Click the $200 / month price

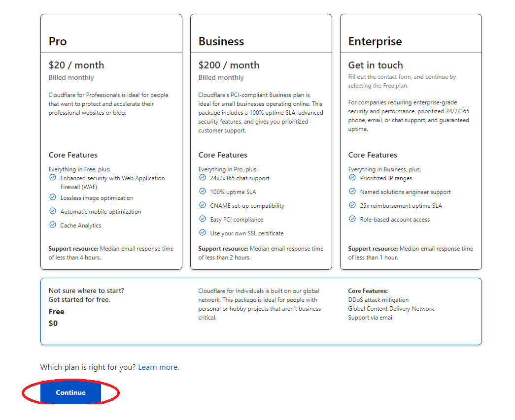(x=229, y=65)
